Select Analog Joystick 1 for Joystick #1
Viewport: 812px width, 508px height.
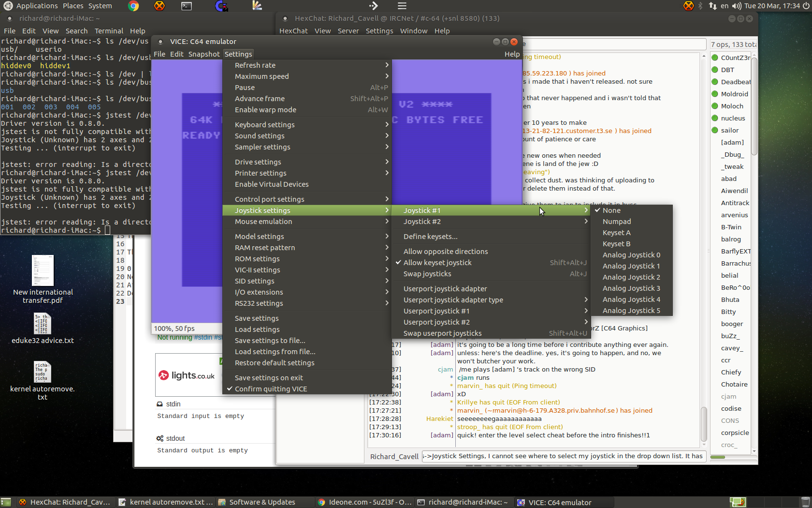coord(631,266)
